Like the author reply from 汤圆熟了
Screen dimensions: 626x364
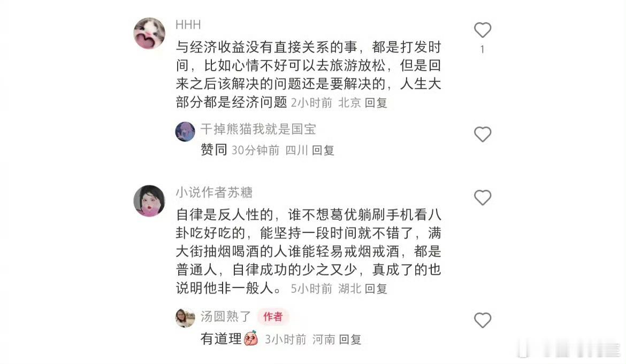coord(482,320)
